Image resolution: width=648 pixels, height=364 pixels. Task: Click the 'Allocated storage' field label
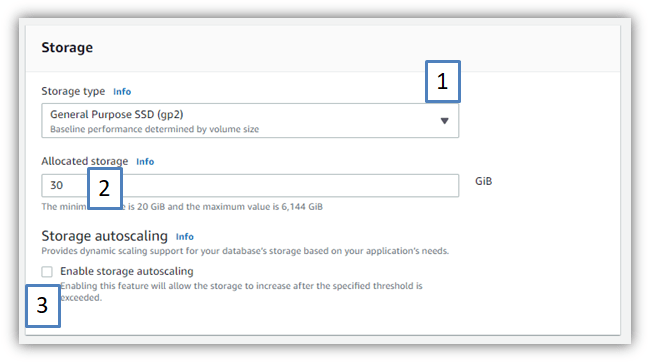click(x=85, y=161)
